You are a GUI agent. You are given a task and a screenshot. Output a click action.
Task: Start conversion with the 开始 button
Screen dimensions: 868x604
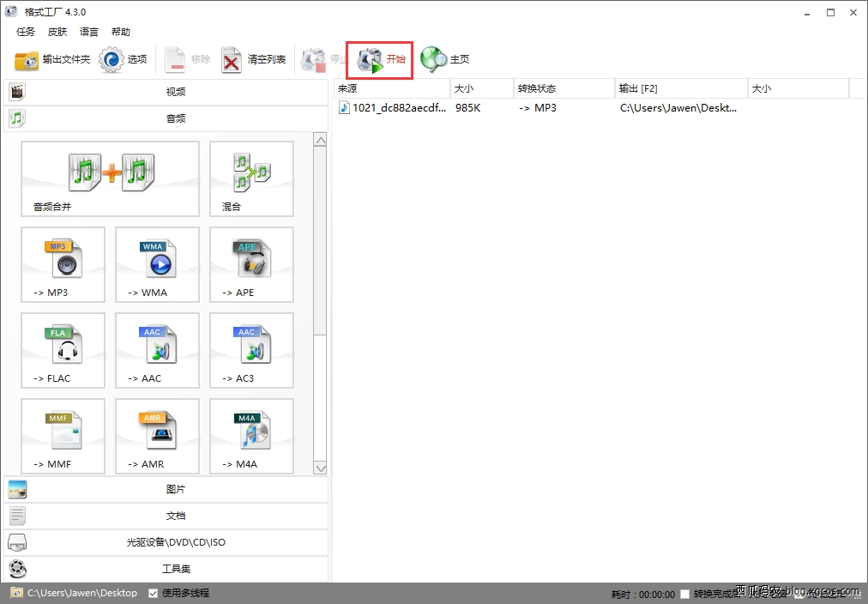(x=380, y=60)
